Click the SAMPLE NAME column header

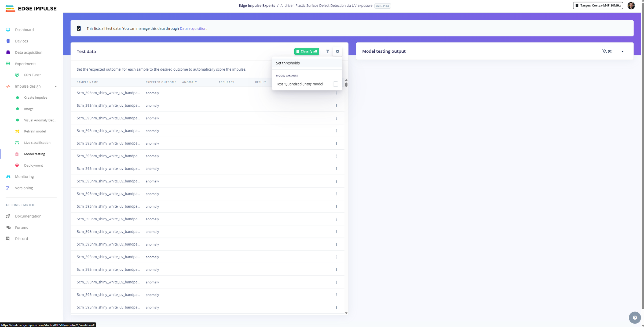(87, 82)
